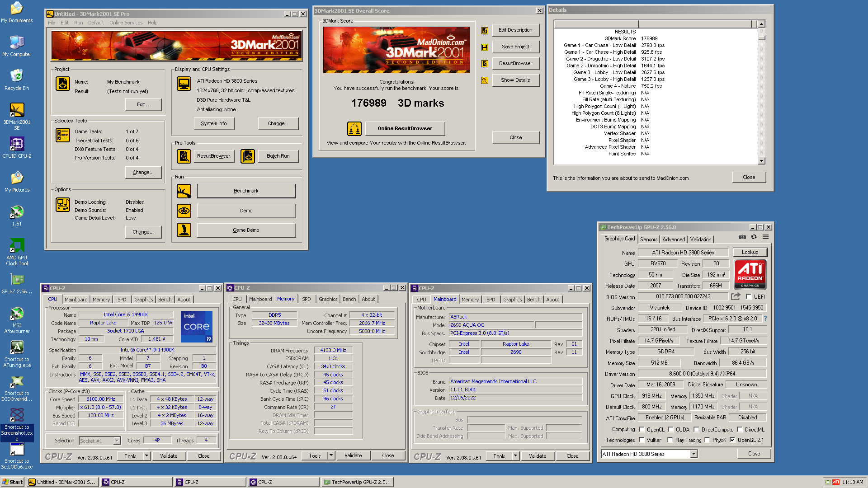The height and width of the screenshot is (488, 868).
Task: Open Run menu in 3DMark2001
Action: [x=78, y=23]
